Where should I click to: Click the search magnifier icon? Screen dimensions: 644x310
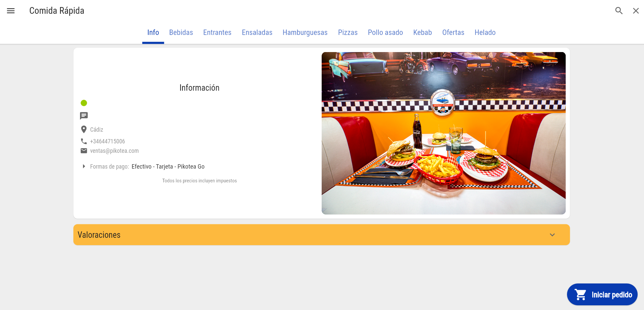point(619,11)
